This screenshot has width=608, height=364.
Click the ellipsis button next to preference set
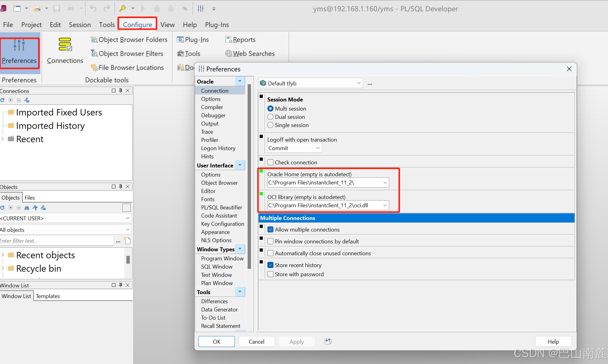pyautogui.click(x=369, y=84)
